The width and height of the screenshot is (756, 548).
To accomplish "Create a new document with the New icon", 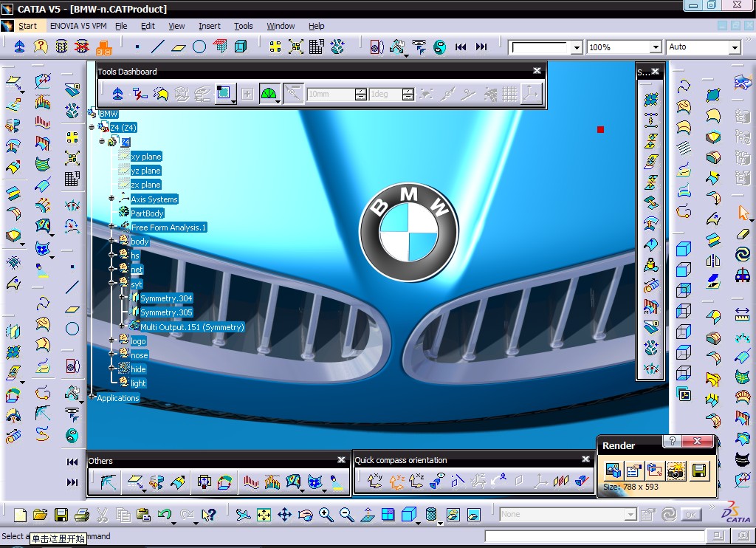I will (20, 515).
